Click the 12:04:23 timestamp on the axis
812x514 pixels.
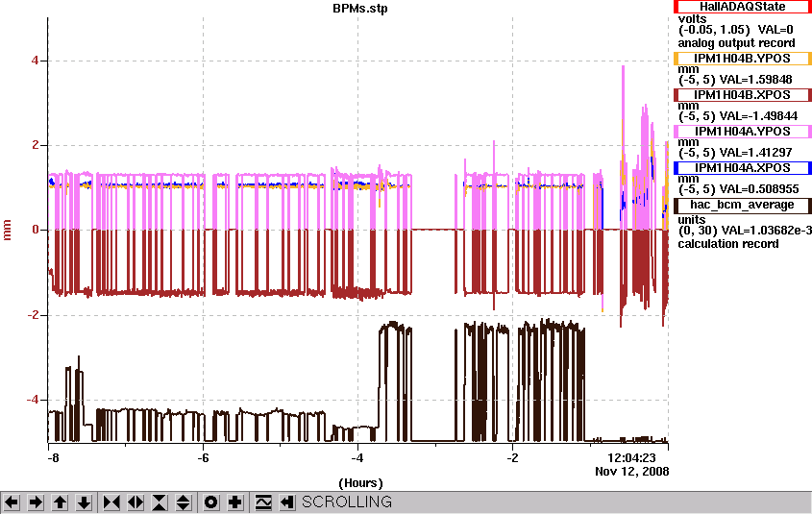click(631, 458)
